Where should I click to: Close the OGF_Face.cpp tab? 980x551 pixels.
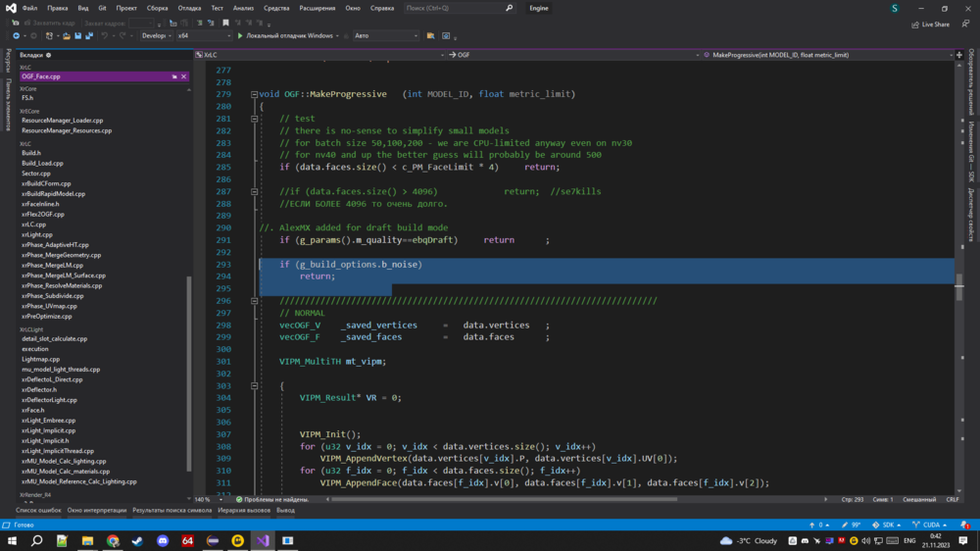[184, 76]
